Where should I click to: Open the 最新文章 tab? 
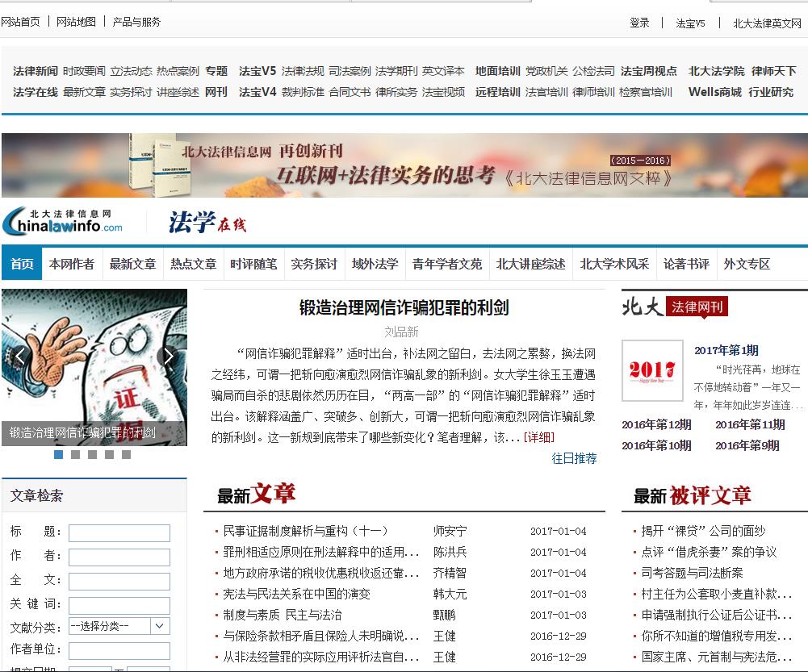pos(132,264)
